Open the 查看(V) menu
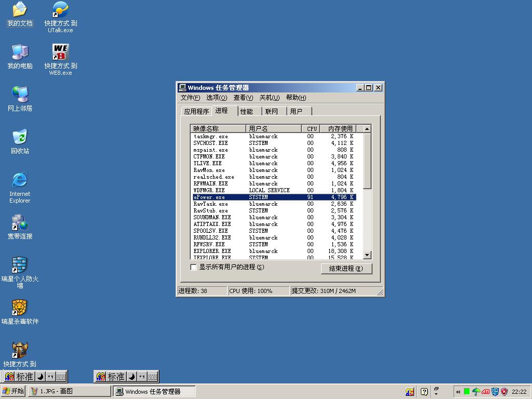 point(243,98)
